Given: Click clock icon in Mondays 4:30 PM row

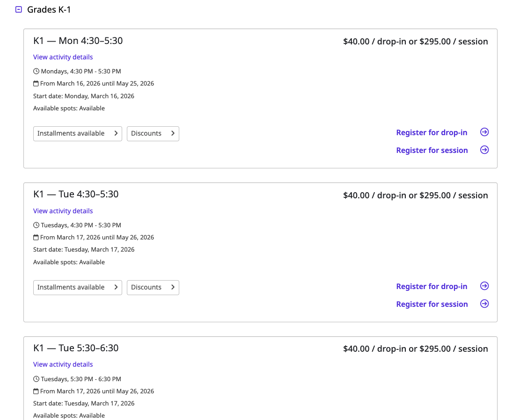Looking at the screenshot, I should click(37, 72).
